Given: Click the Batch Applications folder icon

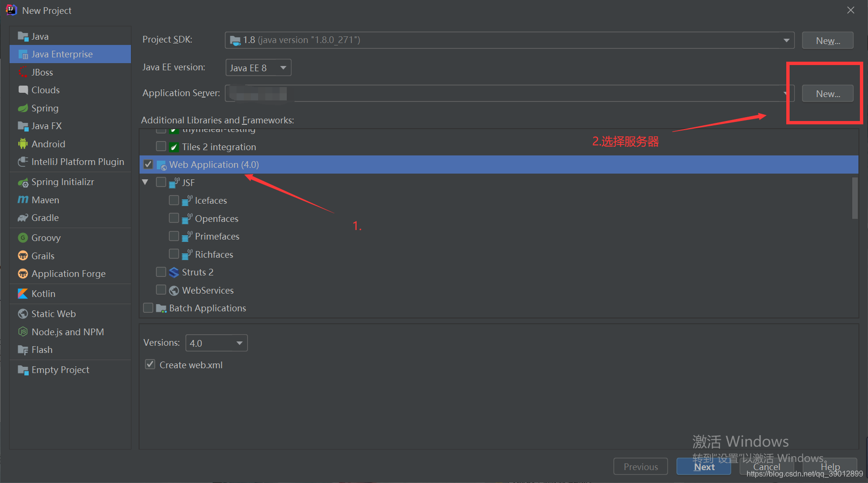Looking at the screenshot, I should 161,308.
